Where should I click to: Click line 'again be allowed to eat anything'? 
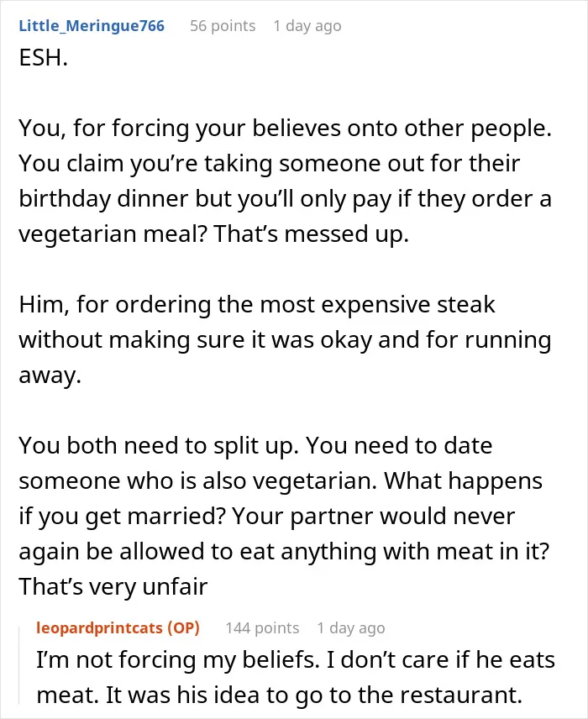point(284,551)
